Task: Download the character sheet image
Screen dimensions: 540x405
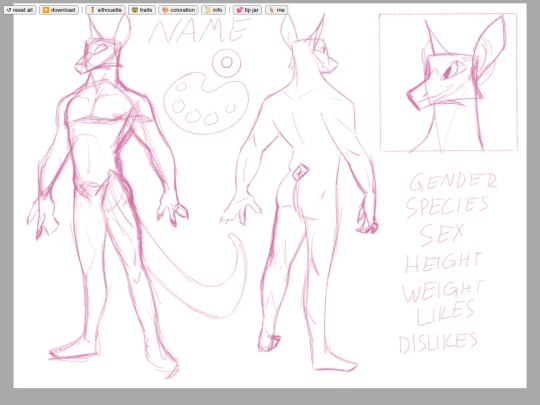Action: tap(59, 10)
